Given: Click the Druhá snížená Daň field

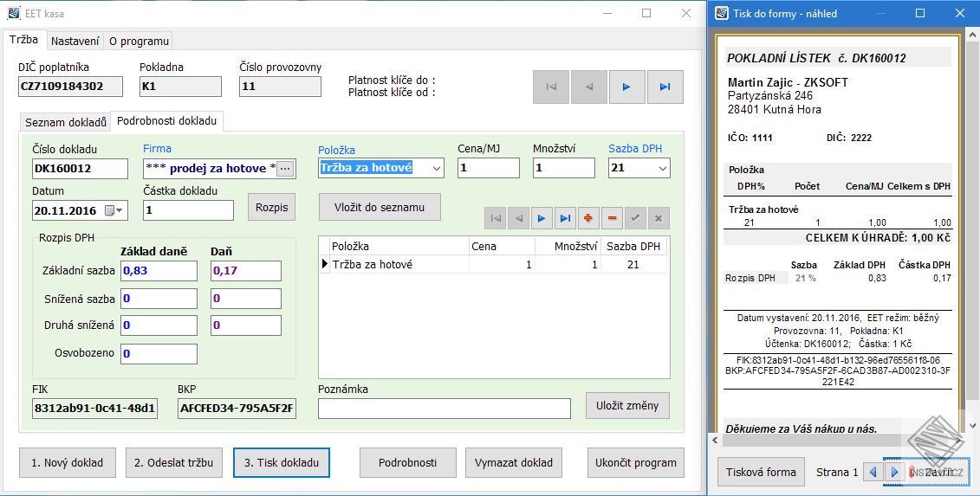Looking at the screenshot, I should [245, 325].
